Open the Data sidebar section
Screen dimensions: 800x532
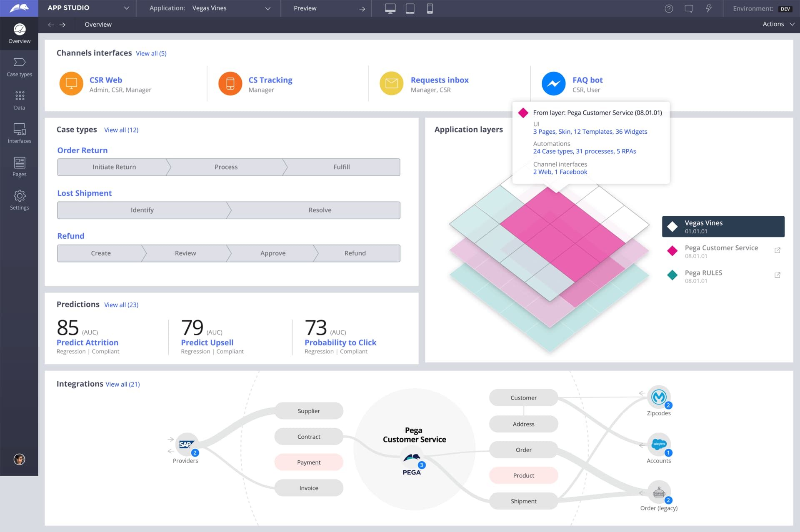[19, 100]
